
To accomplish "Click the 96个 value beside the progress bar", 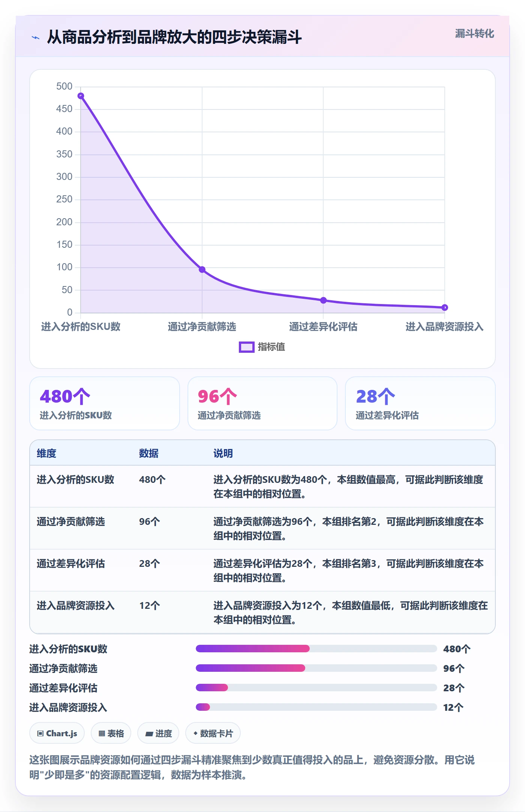I will tap(454, 668).
